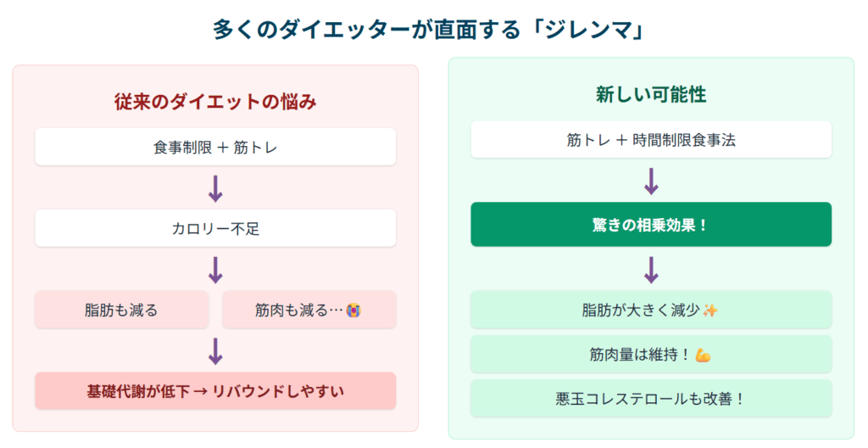Click the 従来のダイエットの悩み heading
Image resolution: width=868 pixels, height=448 pixels.
click(x=215, y=103)
